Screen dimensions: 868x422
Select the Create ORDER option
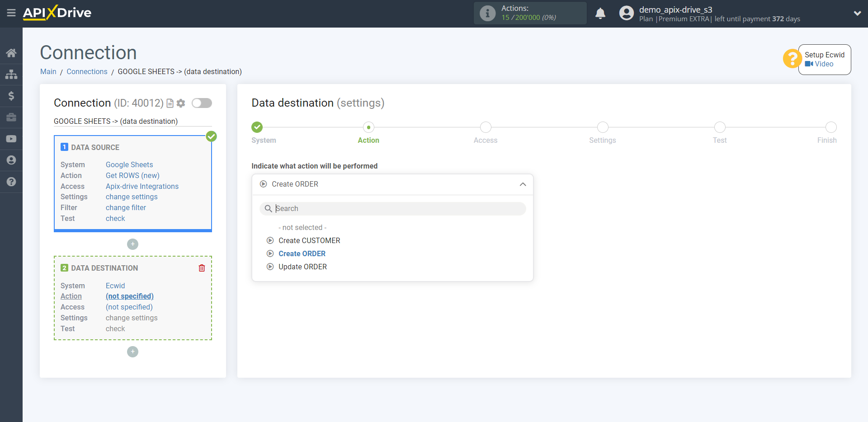302,253
